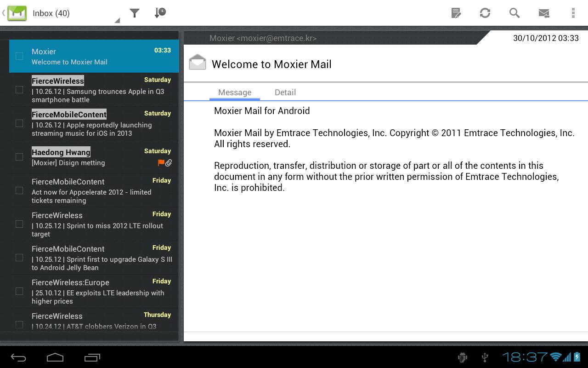Switch to the Message tab
588x368 pixels.
point(235,92)
